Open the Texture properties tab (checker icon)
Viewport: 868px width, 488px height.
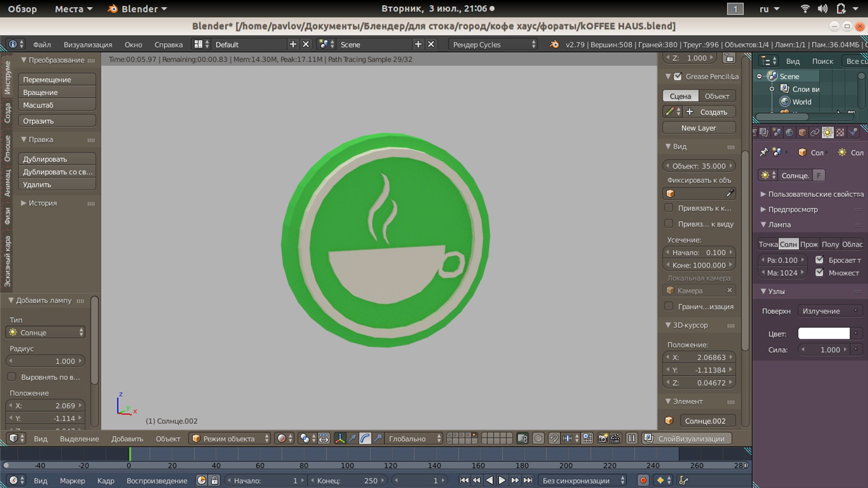click(x=840, y=133)
